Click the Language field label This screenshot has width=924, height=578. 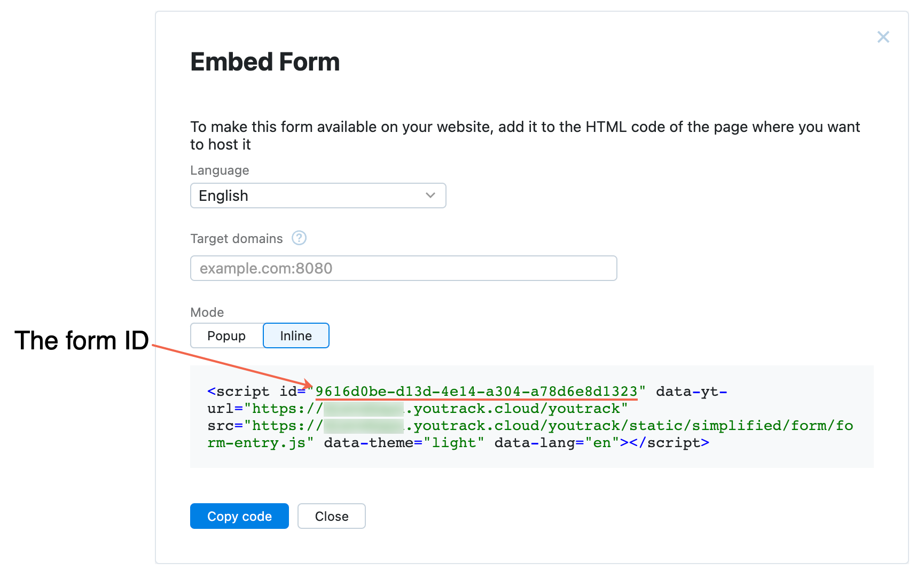[x=220, y=170]
